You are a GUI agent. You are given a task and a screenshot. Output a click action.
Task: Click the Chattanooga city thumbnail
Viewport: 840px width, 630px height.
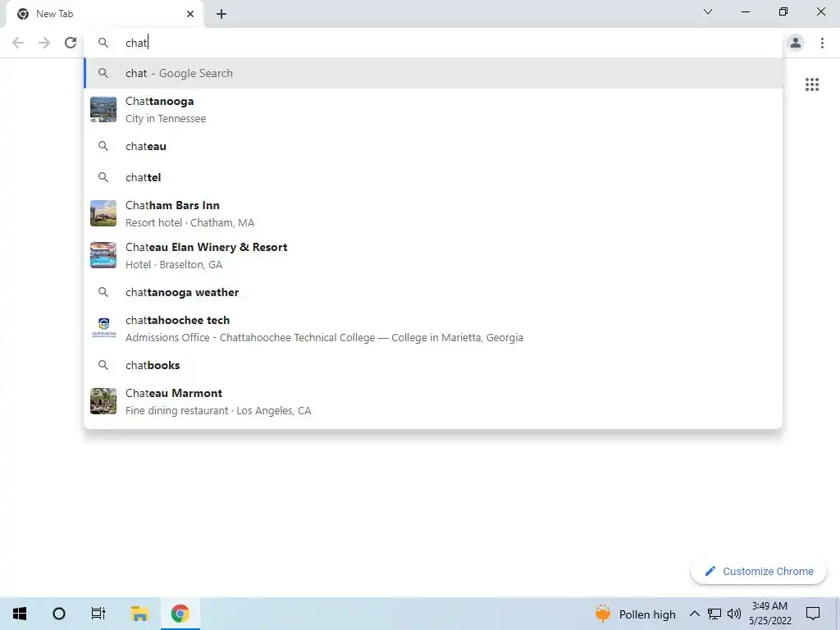(103, 109)
